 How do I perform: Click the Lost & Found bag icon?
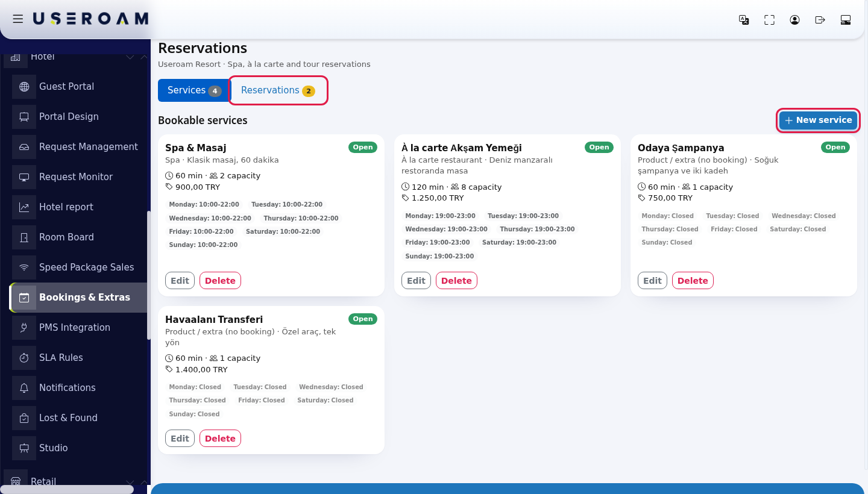24,418
